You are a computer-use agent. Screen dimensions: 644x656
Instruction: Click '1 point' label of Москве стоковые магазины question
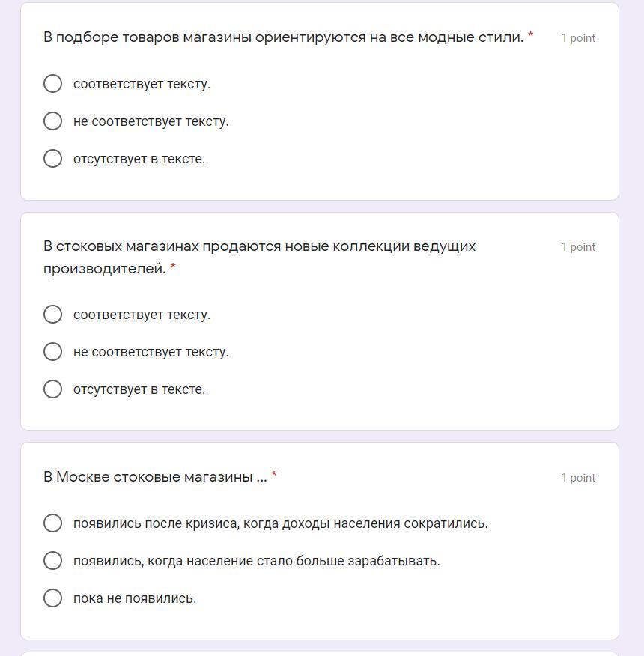(578, 477)
